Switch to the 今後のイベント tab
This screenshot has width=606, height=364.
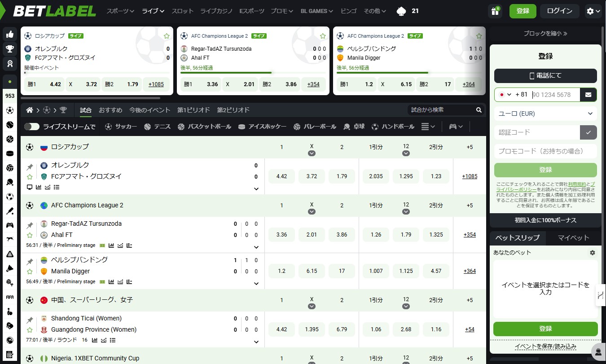coord(149,110)
